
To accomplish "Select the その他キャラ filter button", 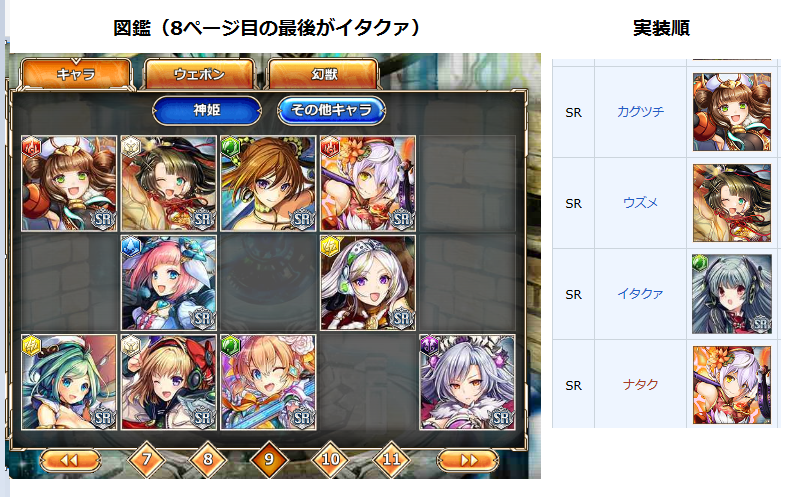I will (x=331, y=110).
